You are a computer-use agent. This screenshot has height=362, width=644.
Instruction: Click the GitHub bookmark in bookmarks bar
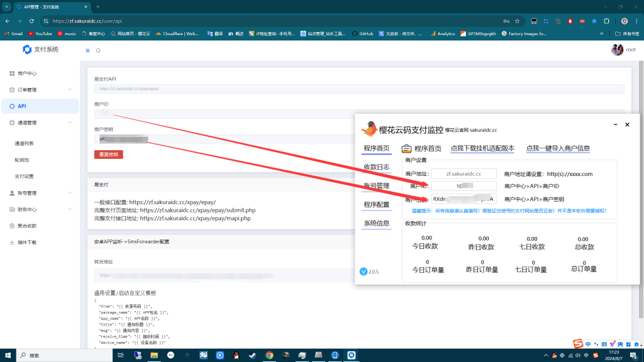[x=362, y=33]
